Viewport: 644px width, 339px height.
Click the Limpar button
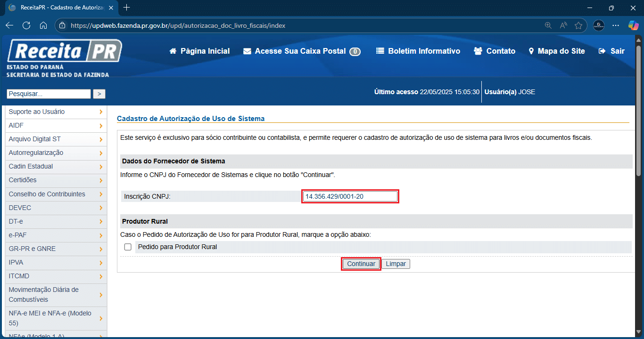(x=395, y=264)
